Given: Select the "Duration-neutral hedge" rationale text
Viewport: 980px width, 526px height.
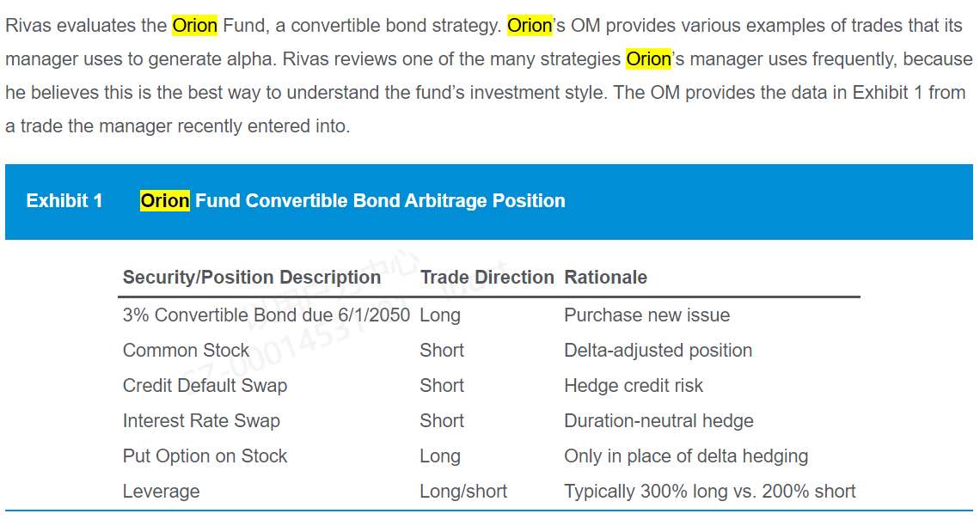Looking at the screenshot, I should (x=658, y=421).
